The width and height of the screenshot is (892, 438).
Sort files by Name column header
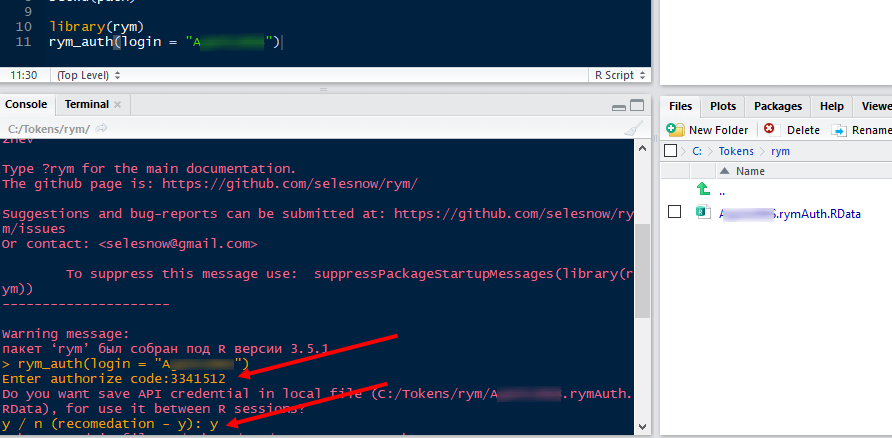point(749,171)
